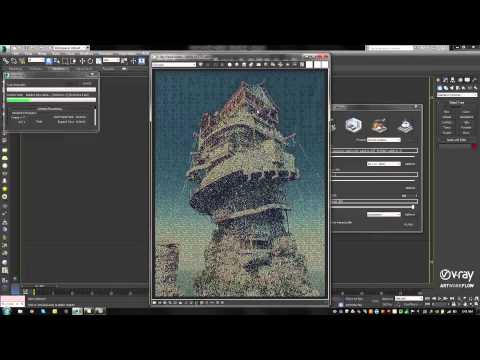The height and width of the screenshot is (360, 480).
Task: Select the Rotate tool in main toolbar
Action: pyautogui.click(x=90, y=61)
